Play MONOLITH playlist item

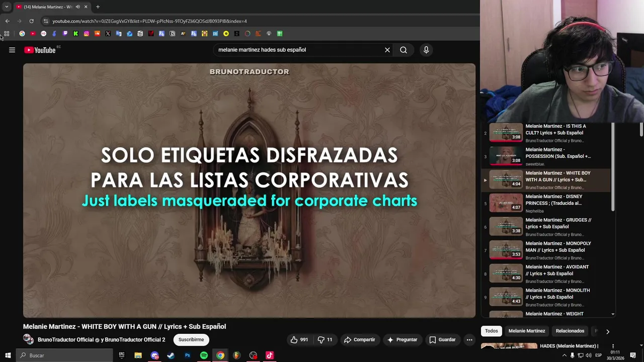tap(546, 297)
